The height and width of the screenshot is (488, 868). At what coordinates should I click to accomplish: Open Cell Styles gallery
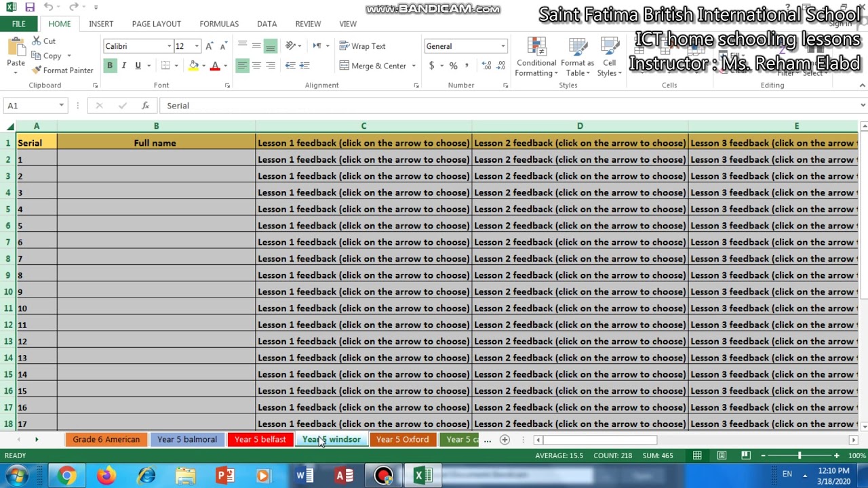point(610,57)
